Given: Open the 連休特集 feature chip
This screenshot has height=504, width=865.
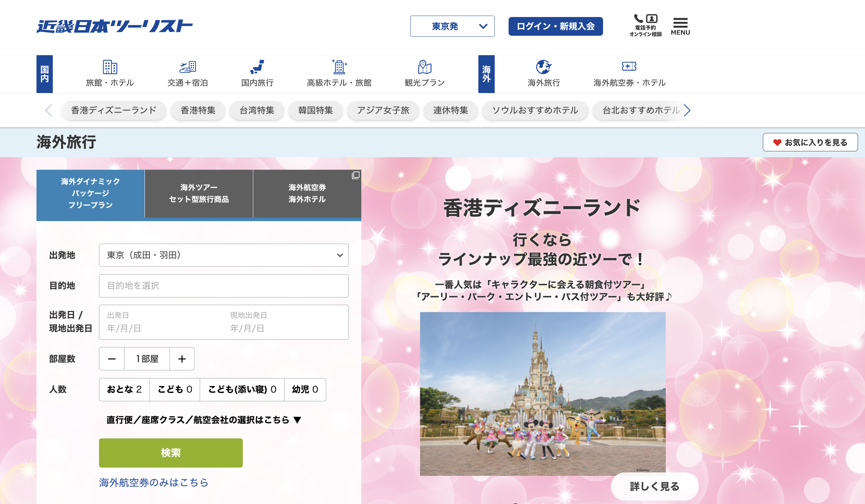Looking at the screenshot, I should click(x=451, y=110).
